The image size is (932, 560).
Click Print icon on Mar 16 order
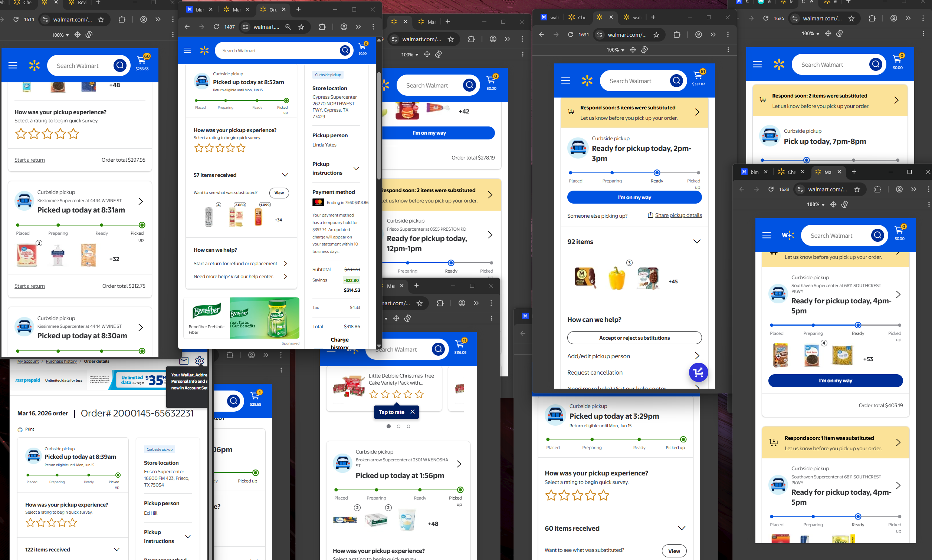coord(20,429)
